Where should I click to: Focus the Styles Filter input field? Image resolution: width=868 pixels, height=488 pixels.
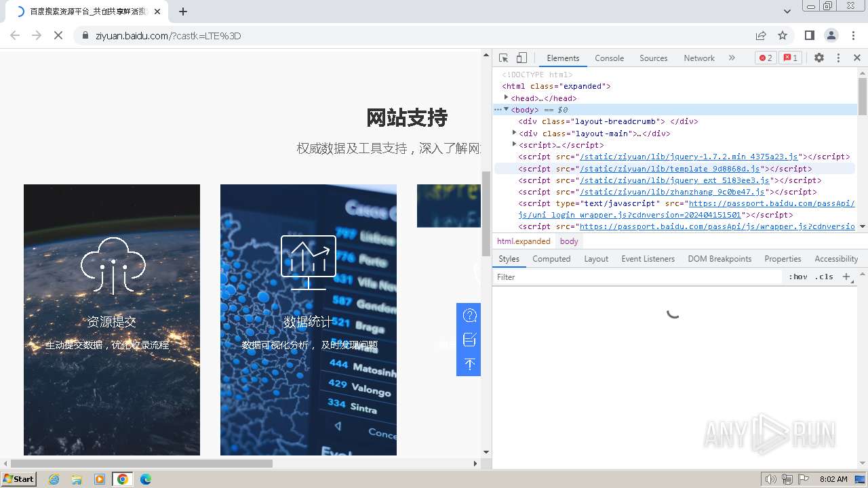pyautogui.click(x=637, y=277)
